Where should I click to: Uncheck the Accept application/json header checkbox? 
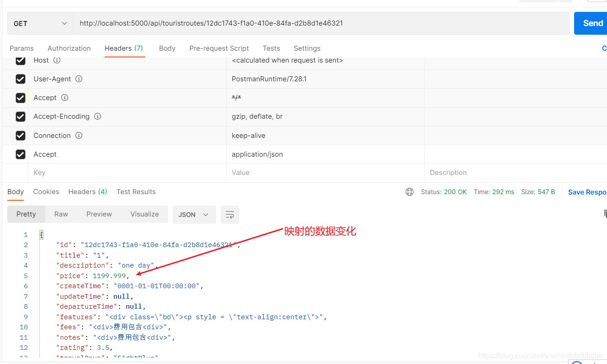pyautogui.click(x=20, y=154)
